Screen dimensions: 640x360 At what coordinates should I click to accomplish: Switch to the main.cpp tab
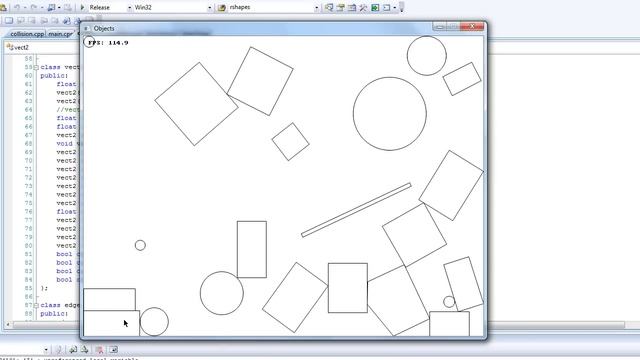click(x=60, y=34)
